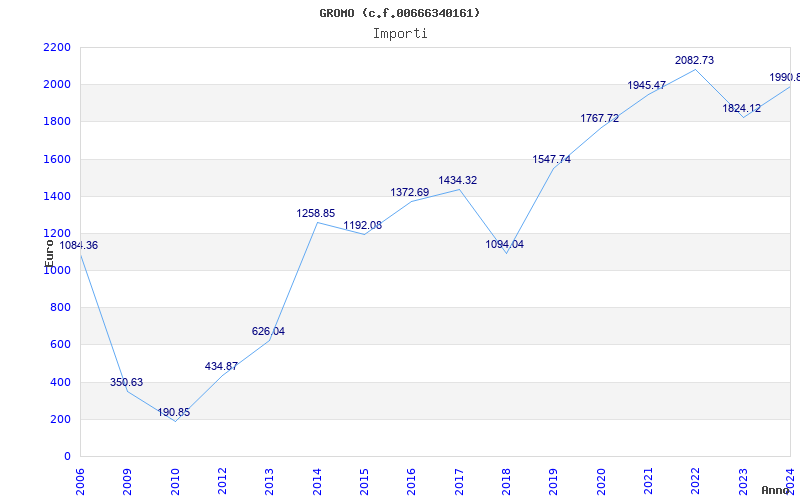
Task: Click the y-axis value 800
Action: click(x=60, y=308)
